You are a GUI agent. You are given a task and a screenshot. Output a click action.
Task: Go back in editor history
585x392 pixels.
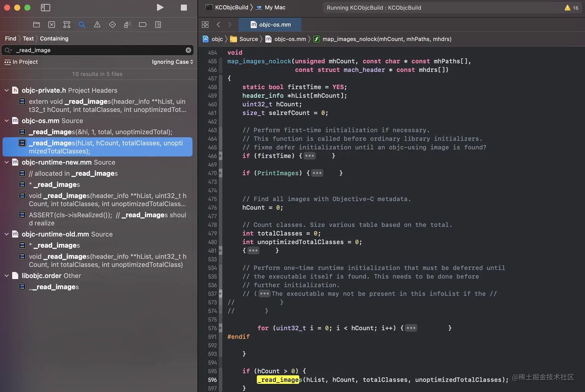[x=219, y=24]
